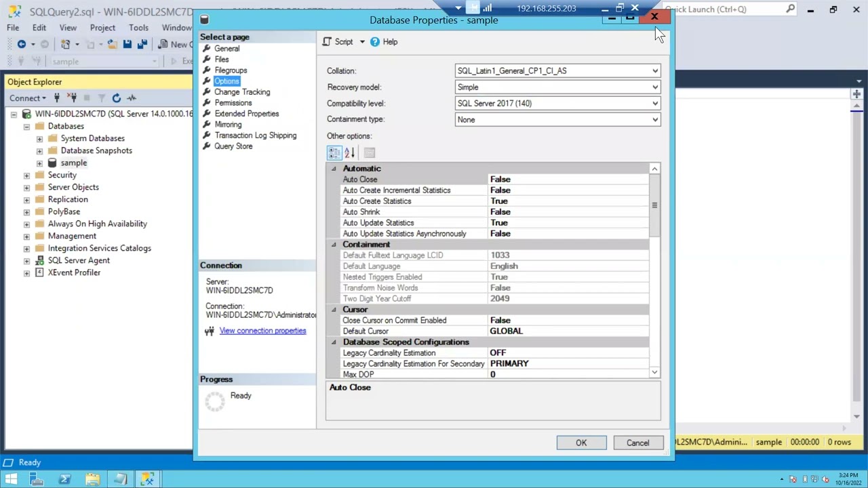This screenshot has width=868, height=488.
Task: Select the Query Store page
Action: 233,146
